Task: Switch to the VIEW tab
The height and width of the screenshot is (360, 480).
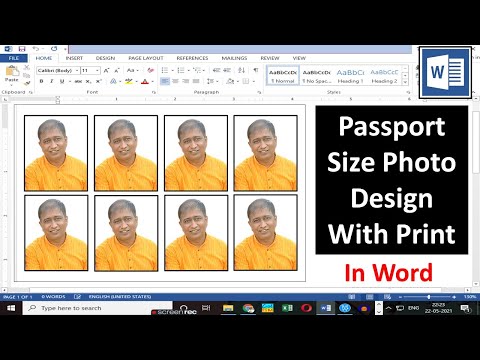Action: coord(299,58)
